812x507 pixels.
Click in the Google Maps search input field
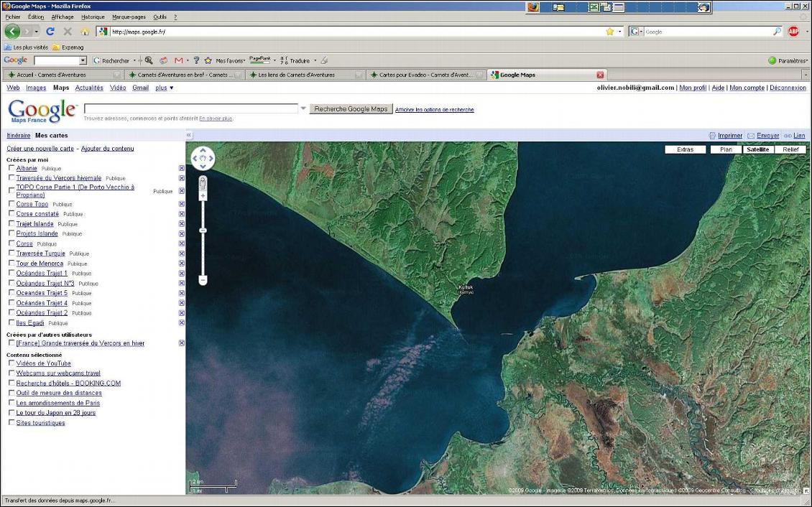pos(190,108)
